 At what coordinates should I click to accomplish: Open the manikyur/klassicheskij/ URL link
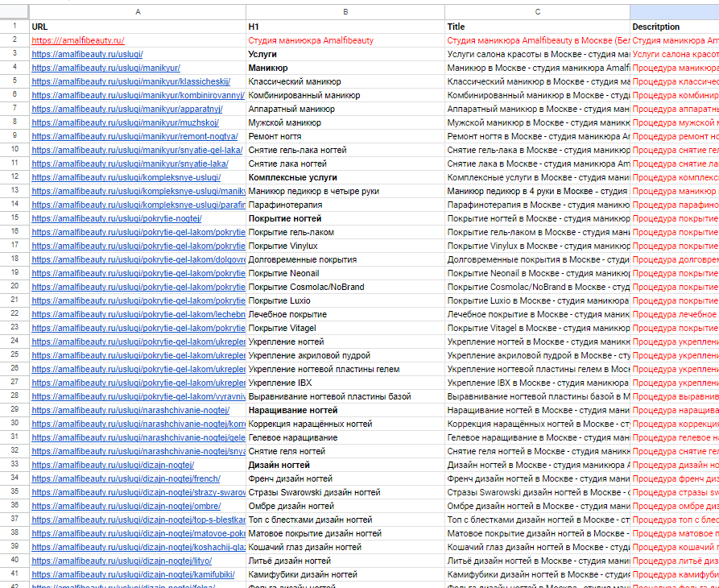click(x=131, y=81)
